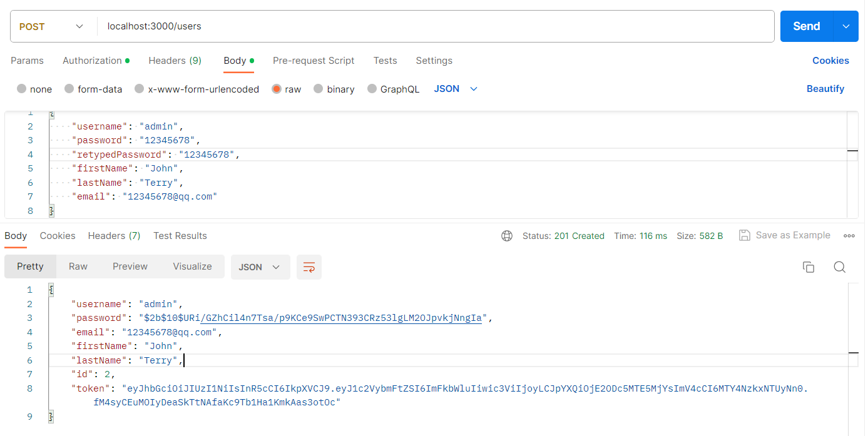Screen dimensions: 868x436
Task: Click the globe network icon beside Status
Action: 507,236
